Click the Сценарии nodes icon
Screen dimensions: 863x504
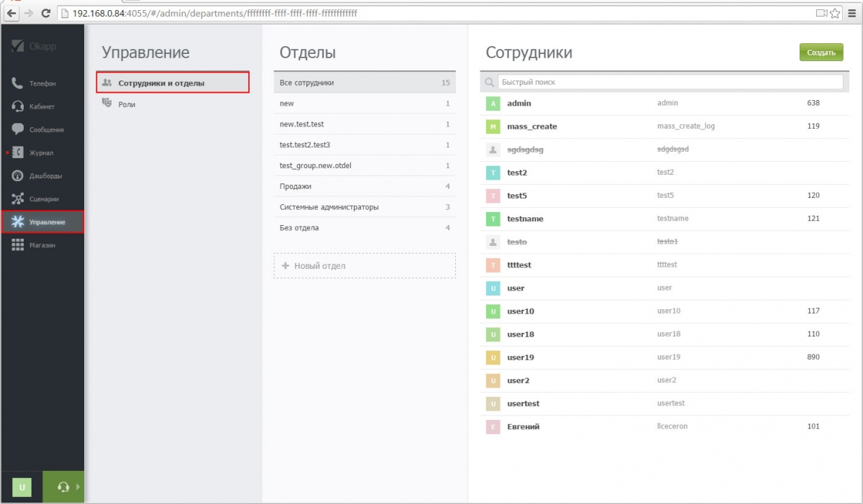pos(18,199)
